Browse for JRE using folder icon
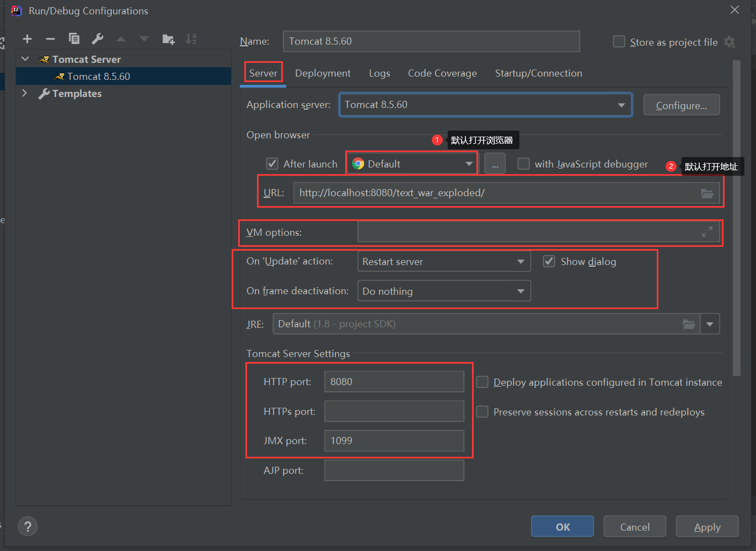Viewport: 756px width, 551px height. coord(689,324)
